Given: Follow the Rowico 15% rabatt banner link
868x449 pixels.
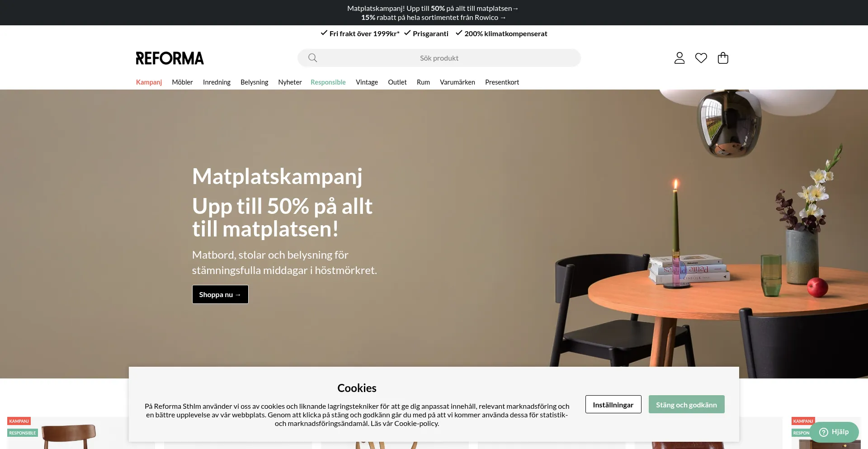Looking at the screenshot, I should [x=434, y=17].
